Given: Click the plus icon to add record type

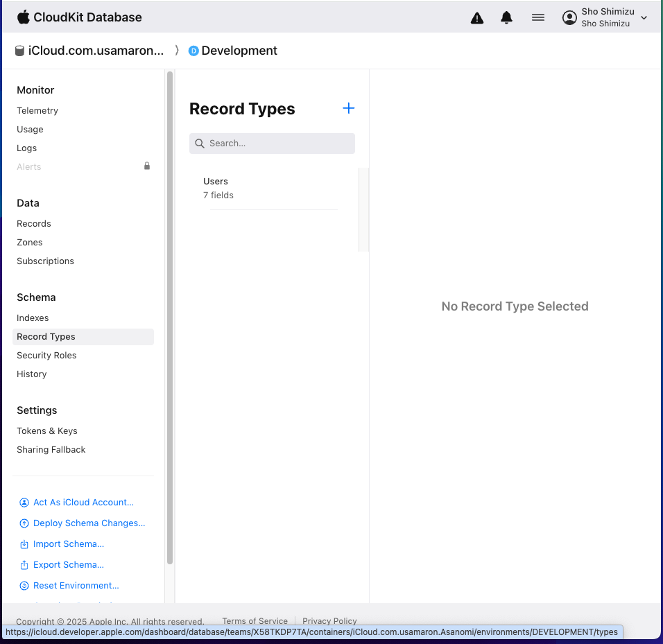Looking at the screenshot, I should 349,108.
